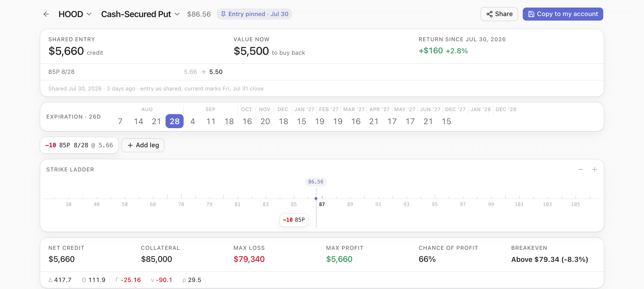Image resolution: width=644 pixels, height=289 pixels.
Task: Click Copy to my account button
Action: [563, 14]
